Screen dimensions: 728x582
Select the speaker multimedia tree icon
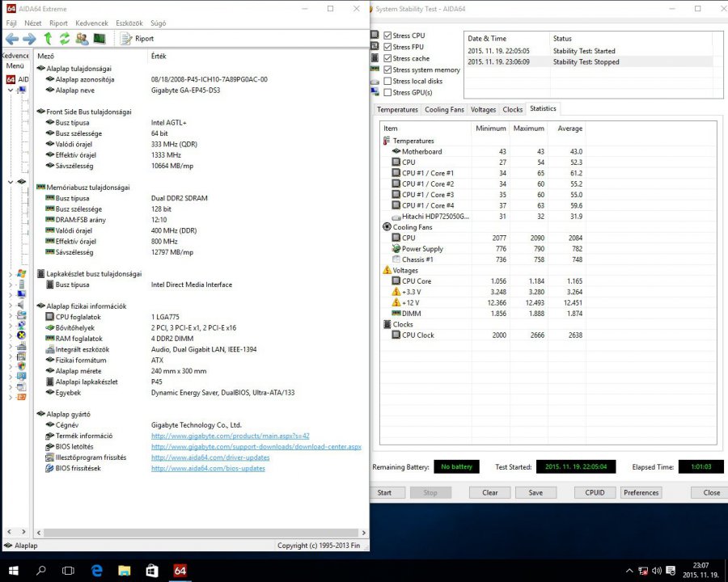[x=21, y=305]
